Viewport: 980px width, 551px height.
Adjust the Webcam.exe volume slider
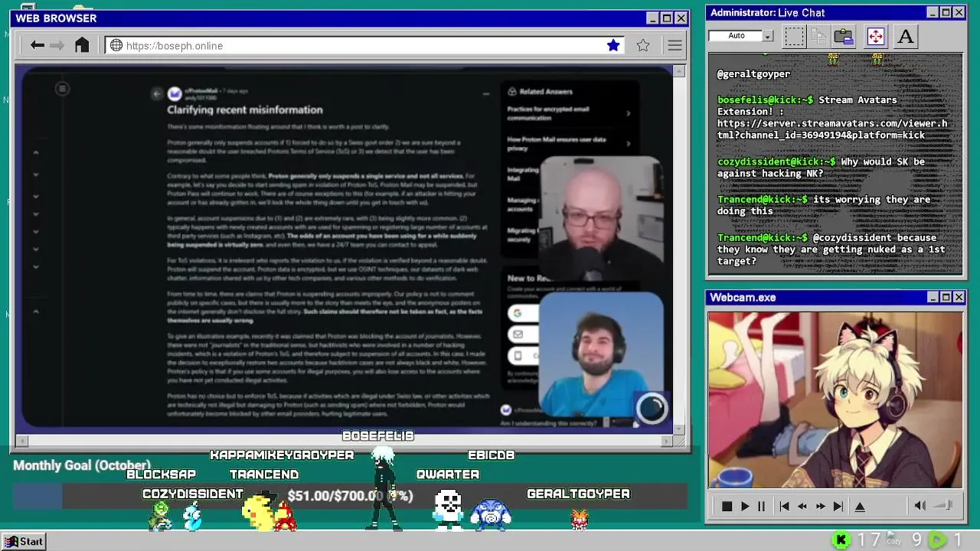coord(943,505)
